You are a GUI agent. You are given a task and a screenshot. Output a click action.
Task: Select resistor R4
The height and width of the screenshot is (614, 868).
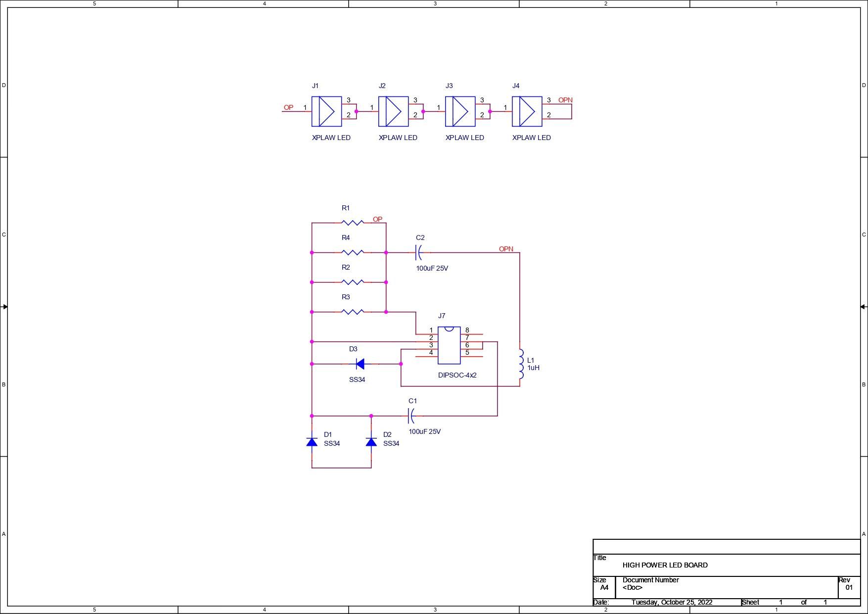pyautogui.click(x=352, y=252)
